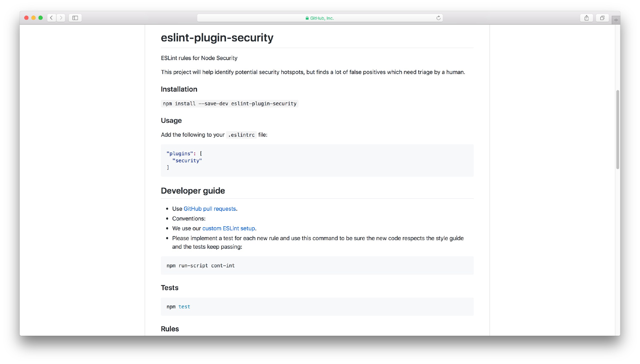Viewport: 640px width, 364px height.
Task: Maximize the window with green button
Action: (40, 18)
